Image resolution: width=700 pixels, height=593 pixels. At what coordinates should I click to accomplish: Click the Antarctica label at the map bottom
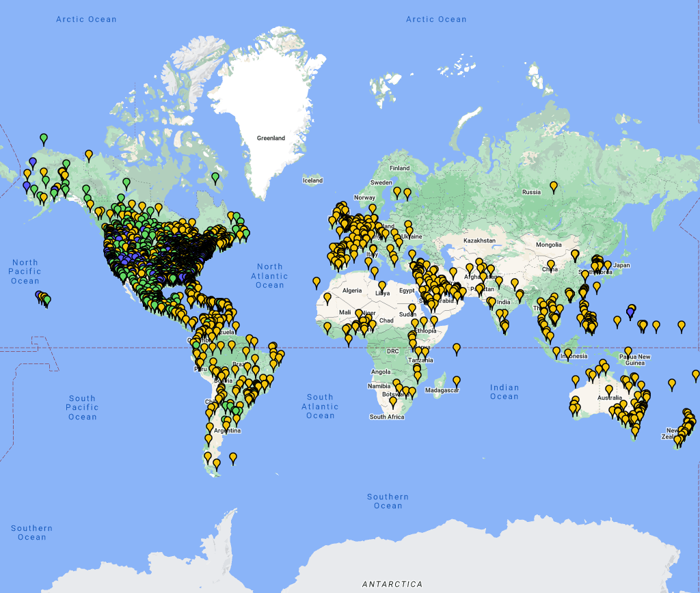pyautogui.click(x=392, y=584)
